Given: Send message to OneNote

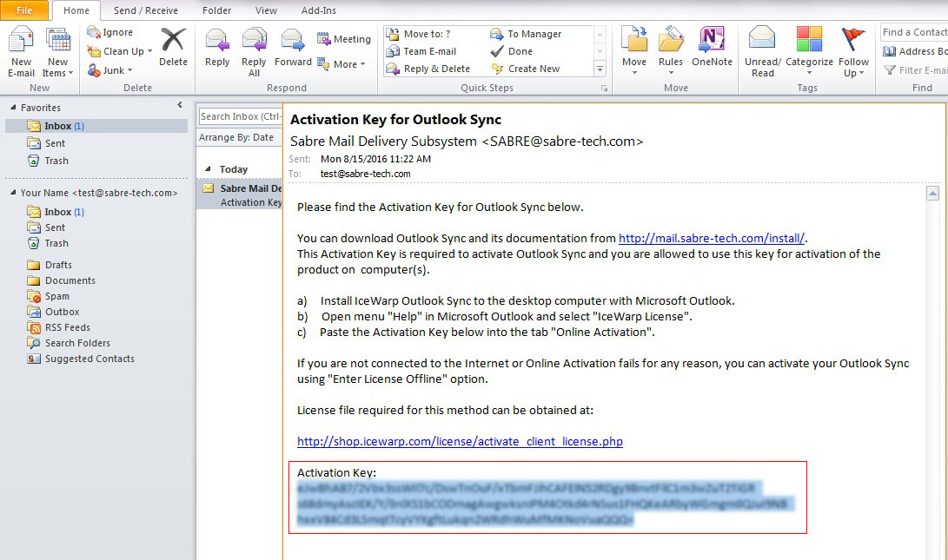Looking at the screenshot, I should point(712,47).
